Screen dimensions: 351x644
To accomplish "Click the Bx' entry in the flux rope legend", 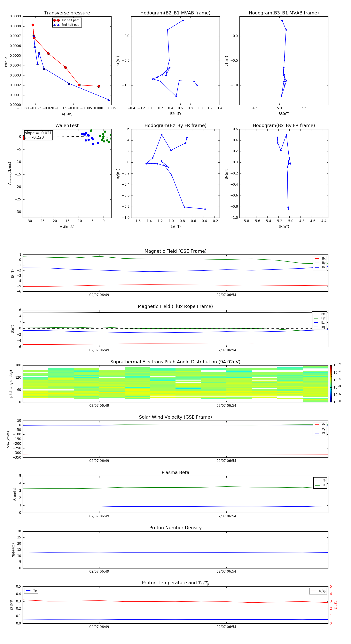I will coord(320,314).
